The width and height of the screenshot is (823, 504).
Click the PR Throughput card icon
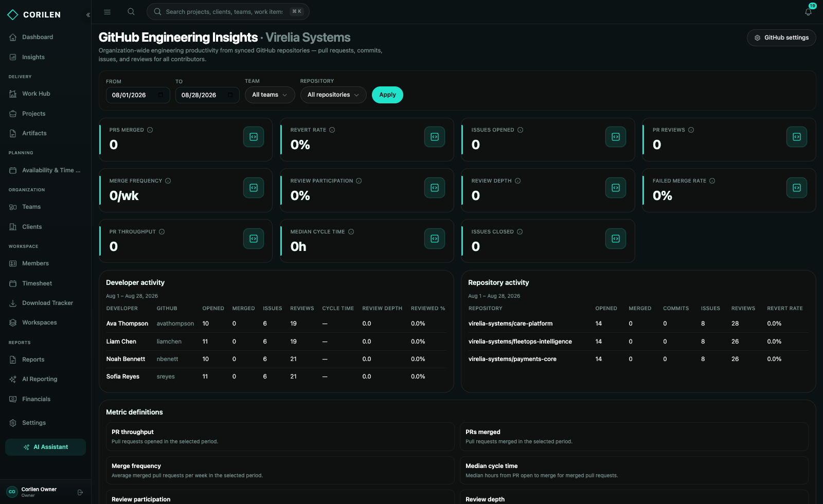point(254,239)
